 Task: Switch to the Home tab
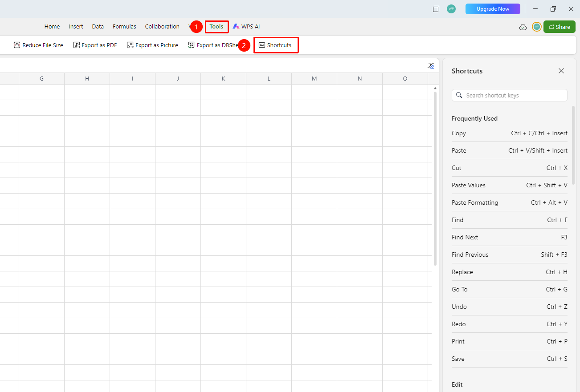click(x=52, y=27)
